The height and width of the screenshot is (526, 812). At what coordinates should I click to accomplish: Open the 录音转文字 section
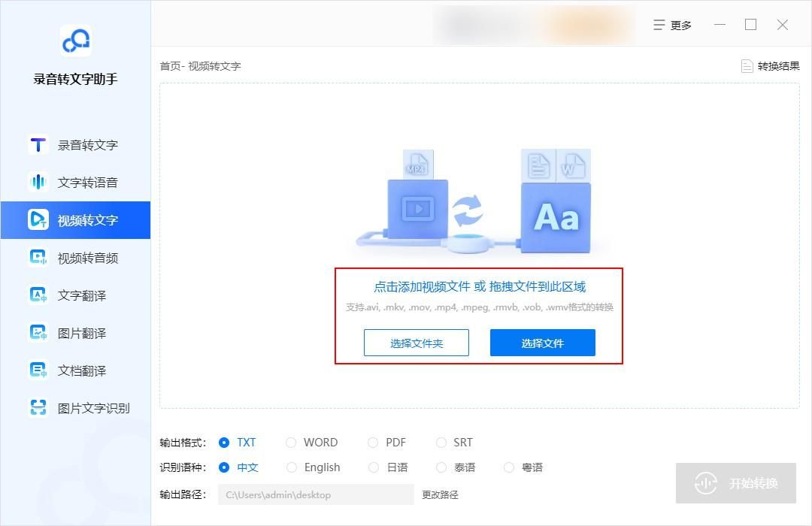pyautogui.click(x=76, y=145)
